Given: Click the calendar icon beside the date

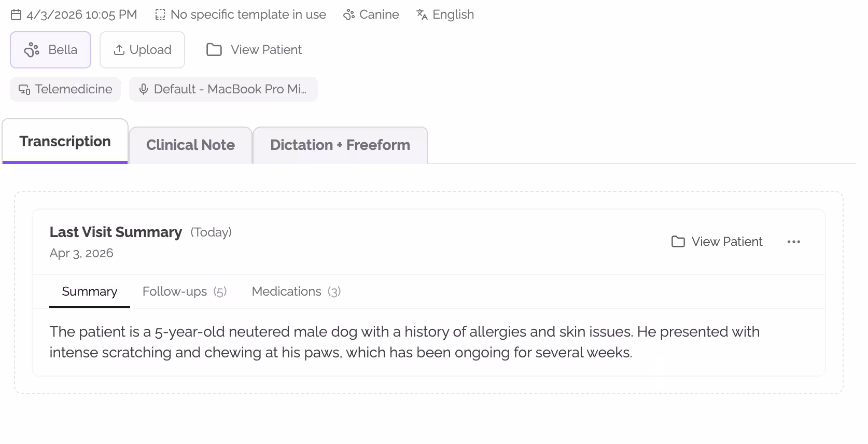Looking at the screenshot, I should (x=16, y=15).
